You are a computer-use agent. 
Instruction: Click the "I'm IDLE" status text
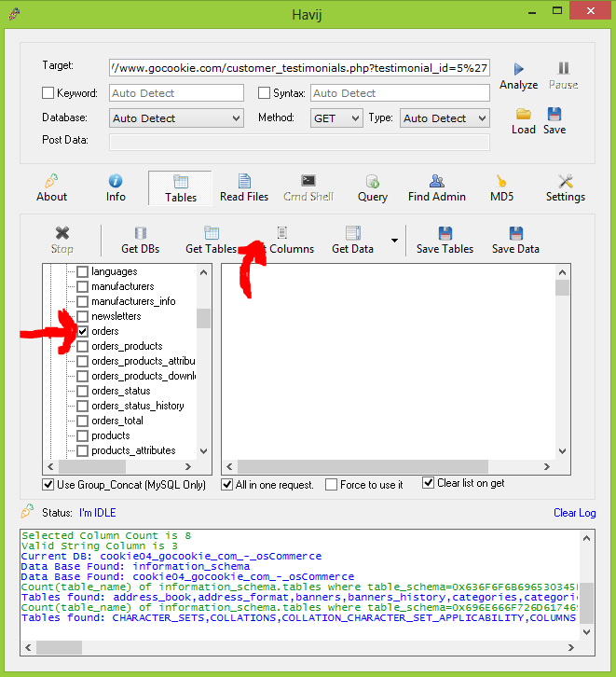[98, 513]
